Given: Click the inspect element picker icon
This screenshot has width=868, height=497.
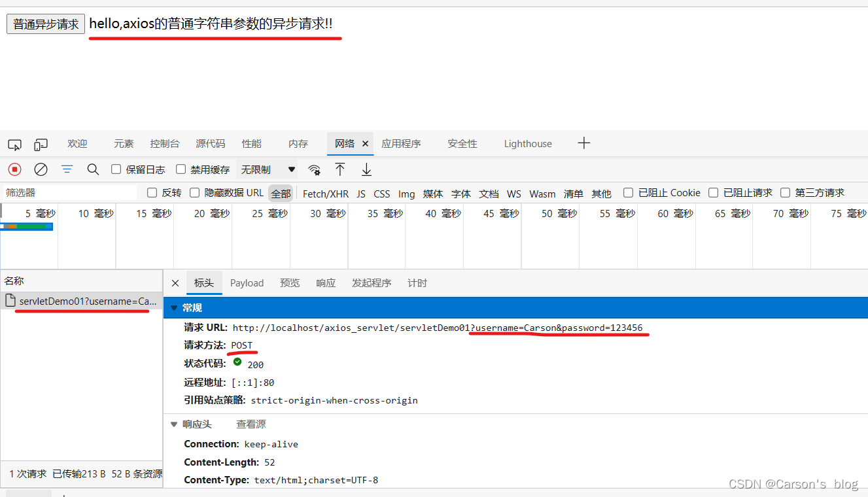Looking at the screenshot, I should tap(14, 145).
